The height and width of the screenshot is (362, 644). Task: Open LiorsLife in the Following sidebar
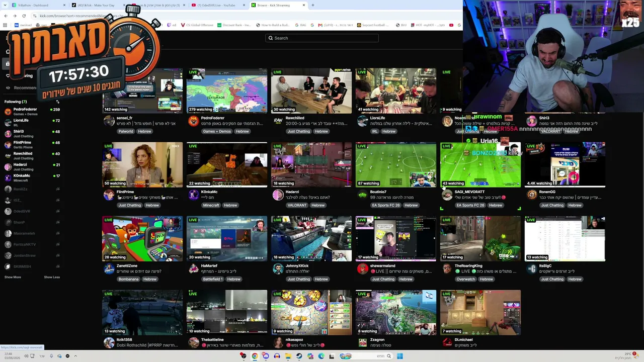pyautogui.click(x=31, y=122)
